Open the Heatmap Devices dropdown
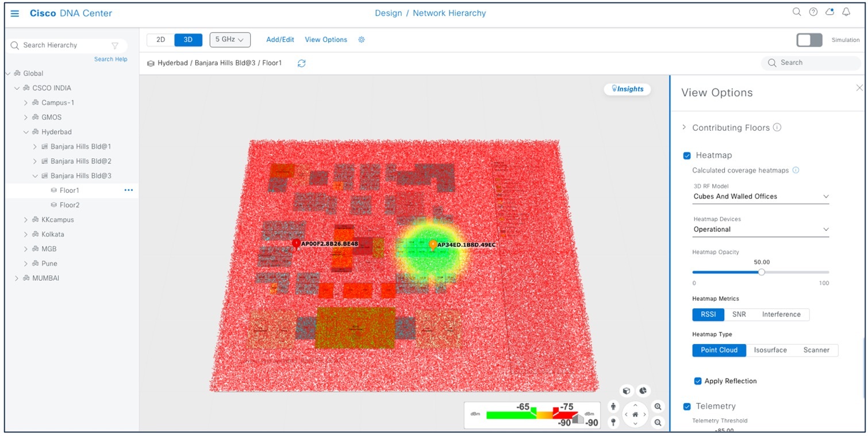Image resolution: width=868 pixels, height=436 pixels. pyautogui.click(x=760, y=229)
